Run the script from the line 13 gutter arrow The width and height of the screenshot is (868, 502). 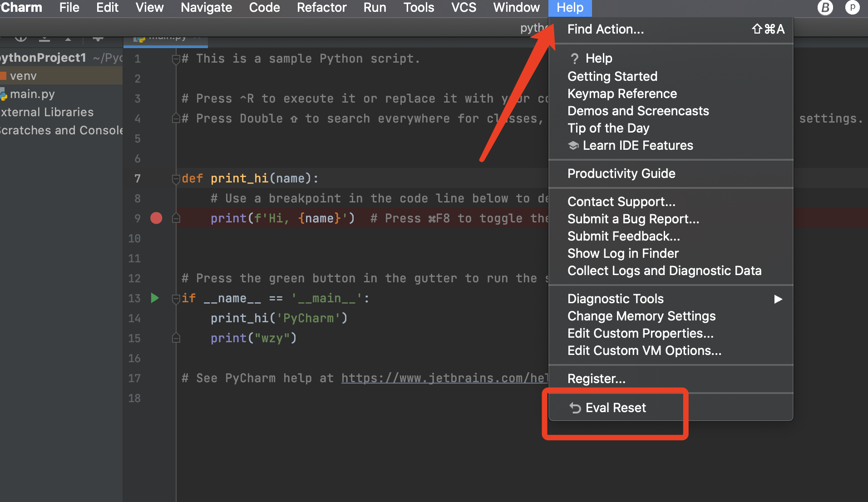coord(155,298)
